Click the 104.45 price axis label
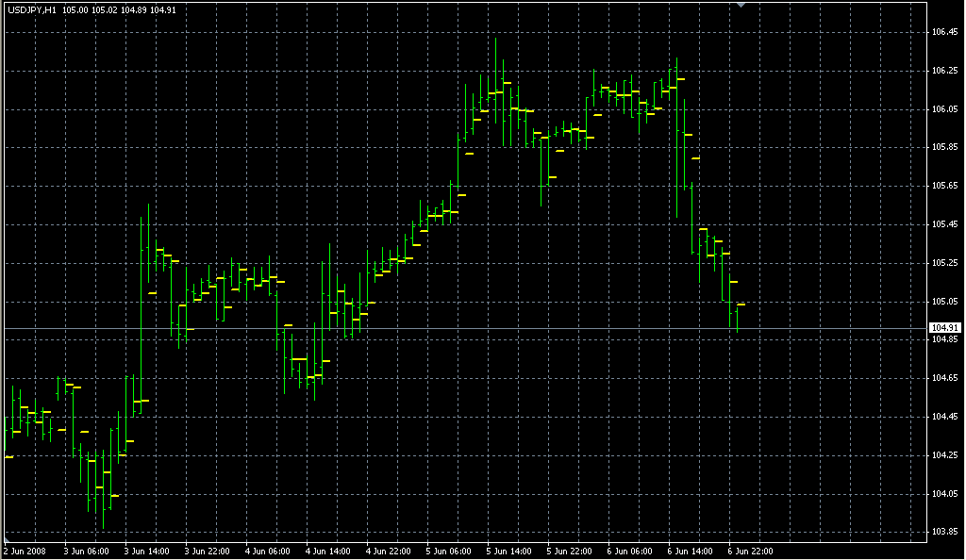 point(945,418)
